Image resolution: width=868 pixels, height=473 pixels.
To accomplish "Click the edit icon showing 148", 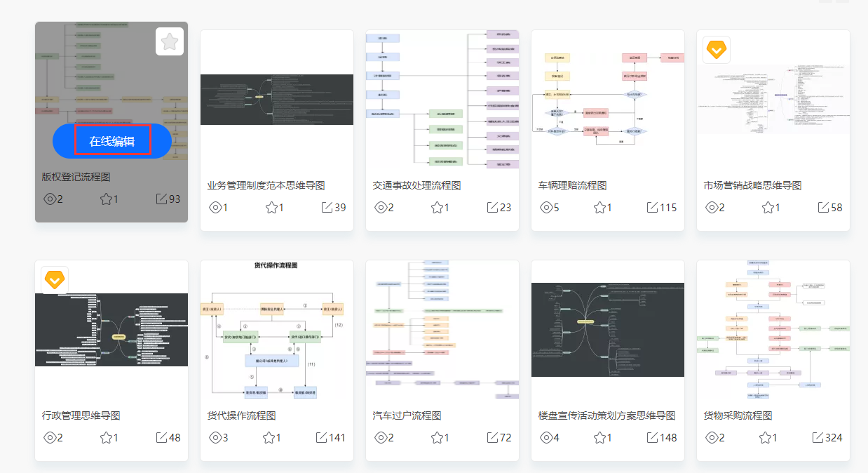I will 652,437.
